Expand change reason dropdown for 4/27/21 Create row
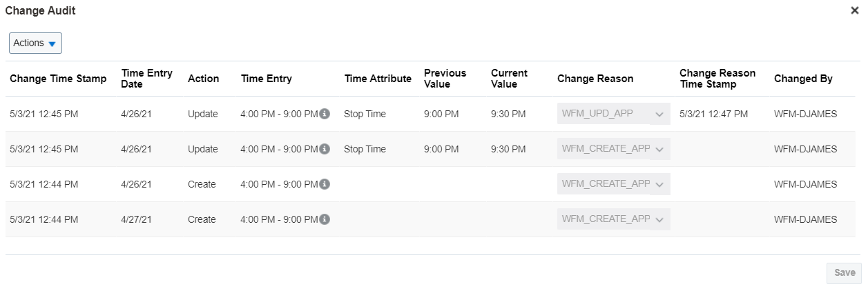868x291 pixels. tap(659, 219)
